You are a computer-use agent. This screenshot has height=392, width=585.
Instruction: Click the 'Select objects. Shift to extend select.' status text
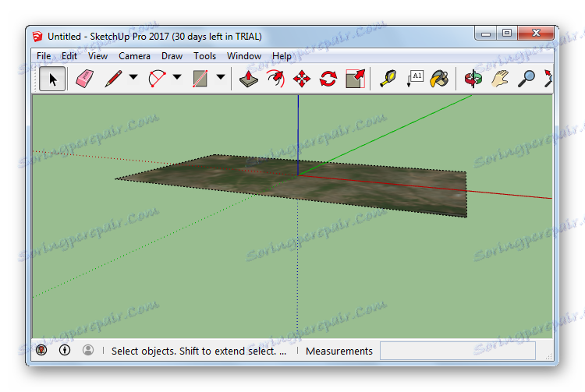click(199, 351)
